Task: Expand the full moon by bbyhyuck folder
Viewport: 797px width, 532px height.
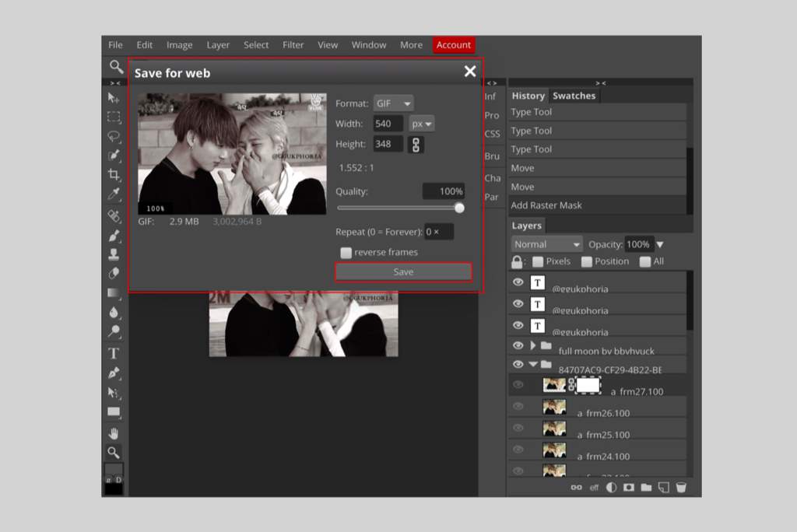Action: point(532,345)
